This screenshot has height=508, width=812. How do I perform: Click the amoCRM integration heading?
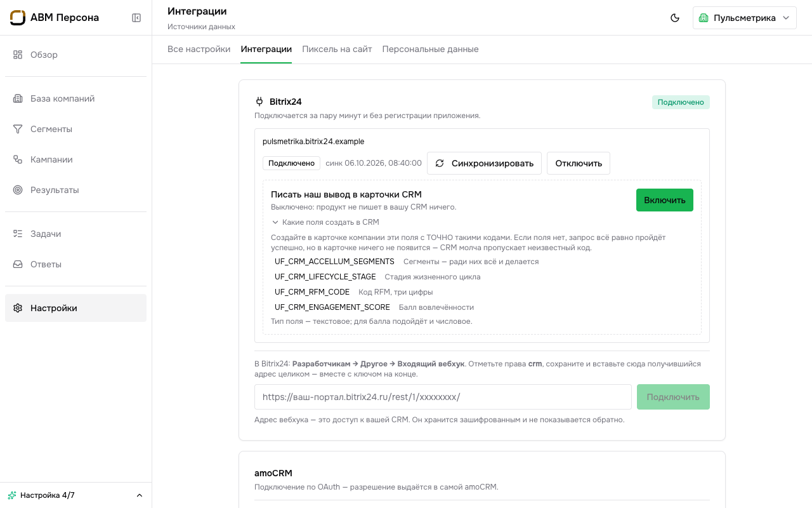click(273, 473)
